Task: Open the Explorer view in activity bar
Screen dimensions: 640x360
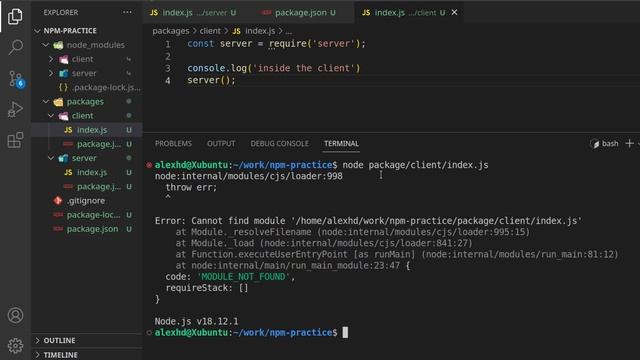Action: [15, 16]
